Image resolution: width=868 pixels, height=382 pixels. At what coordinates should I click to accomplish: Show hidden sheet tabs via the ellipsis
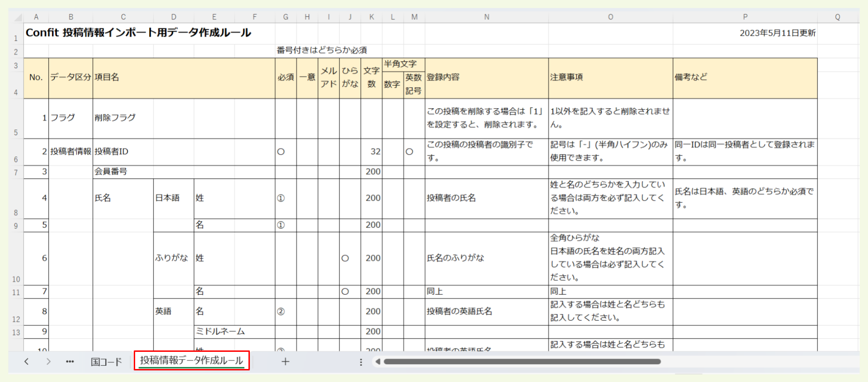(x=70, y=362)
